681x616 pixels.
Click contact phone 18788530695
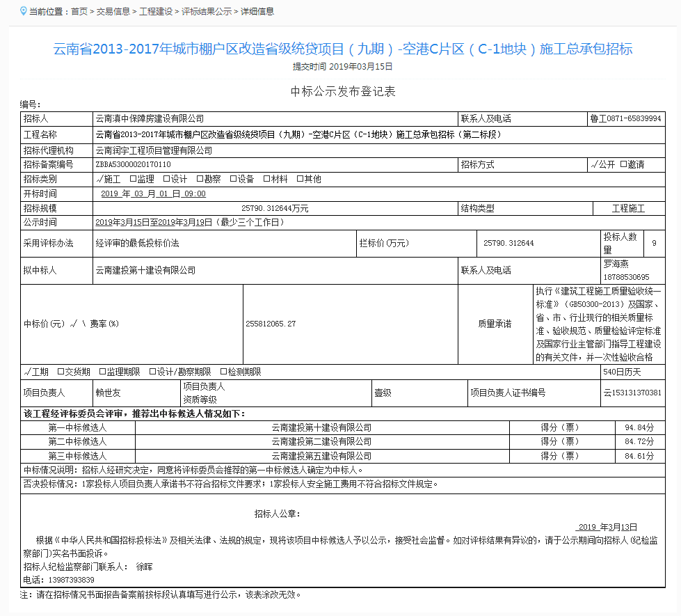click(x=626, y=277)
